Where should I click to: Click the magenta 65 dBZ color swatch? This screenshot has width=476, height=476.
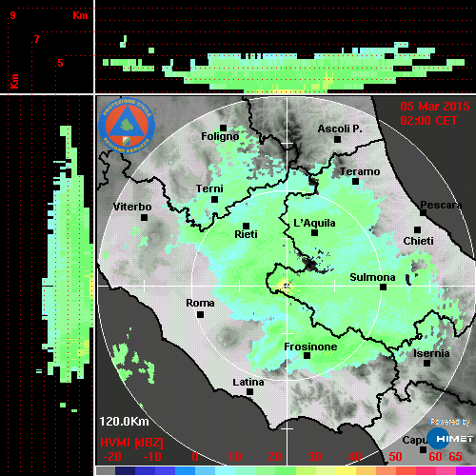466,470
